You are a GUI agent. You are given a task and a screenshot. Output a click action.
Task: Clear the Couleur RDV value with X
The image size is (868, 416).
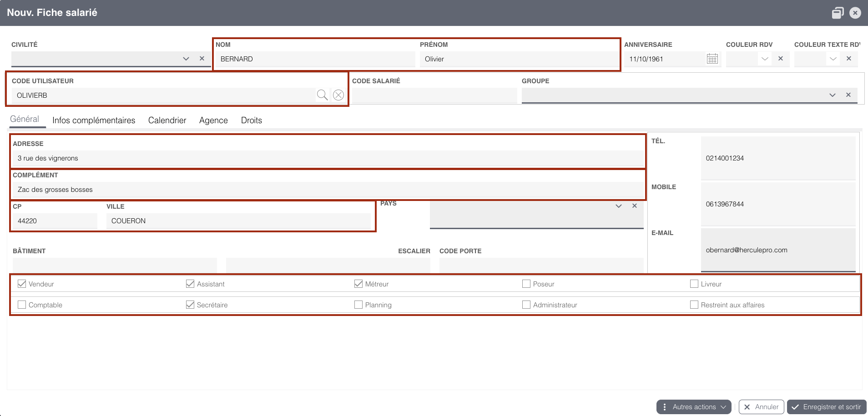(x=781, y=58)
